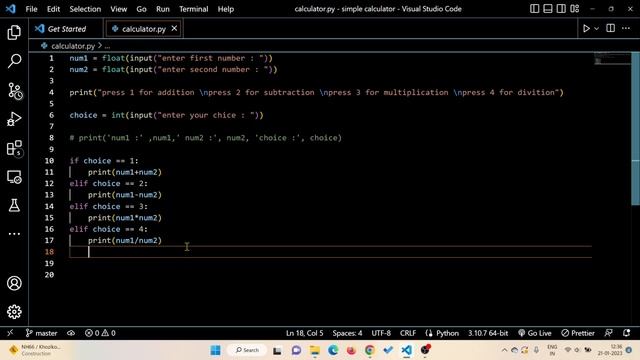Show hidden system tray icons chevron

click(x=504, y=350)
